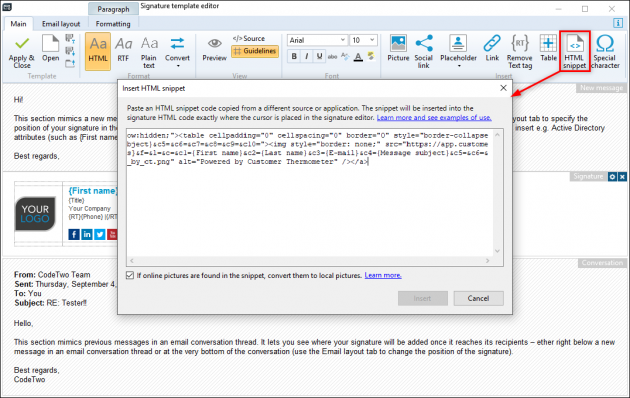The height and width of the screenshot is (398, 630).
Task: Close the Insert HTML snippet dialog
Action: pos(503,88)
